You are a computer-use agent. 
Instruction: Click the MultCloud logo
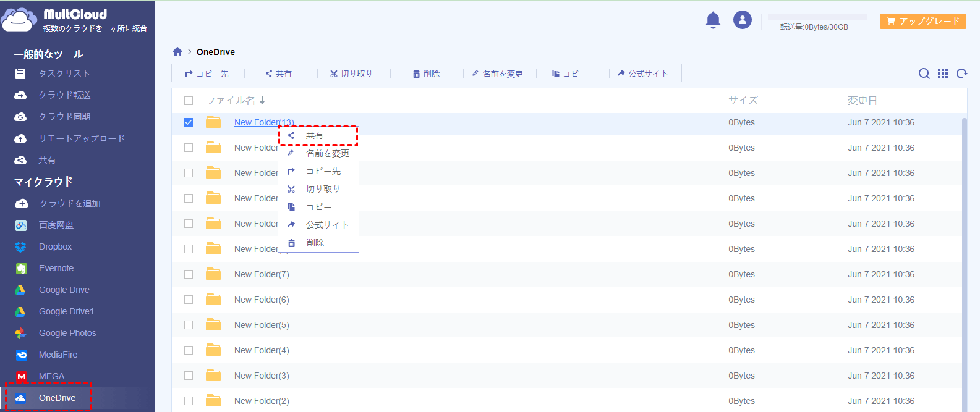74,20
